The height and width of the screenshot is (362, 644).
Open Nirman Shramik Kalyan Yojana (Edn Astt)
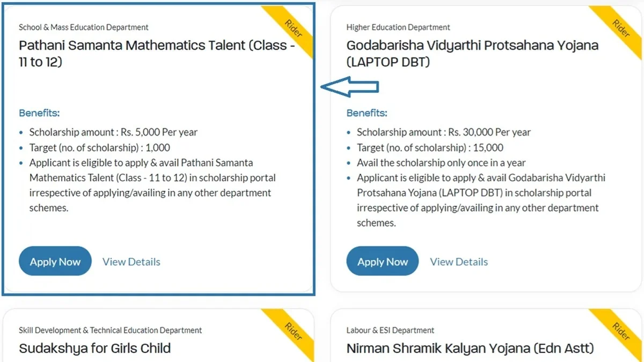(470, 348)
